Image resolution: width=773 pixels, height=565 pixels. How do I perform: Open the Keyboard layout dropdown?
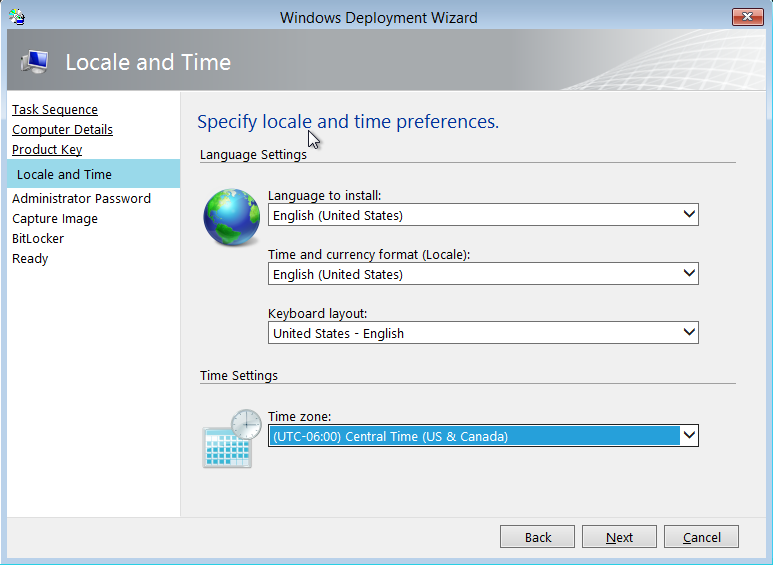(483, 333)
